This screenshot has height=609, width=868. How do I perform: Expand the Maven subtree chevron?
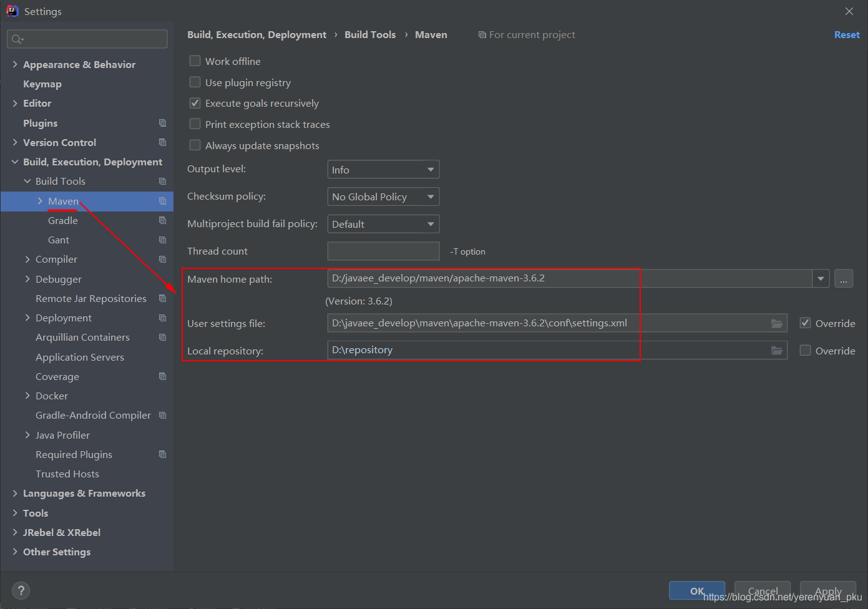(x=40, y=201)
